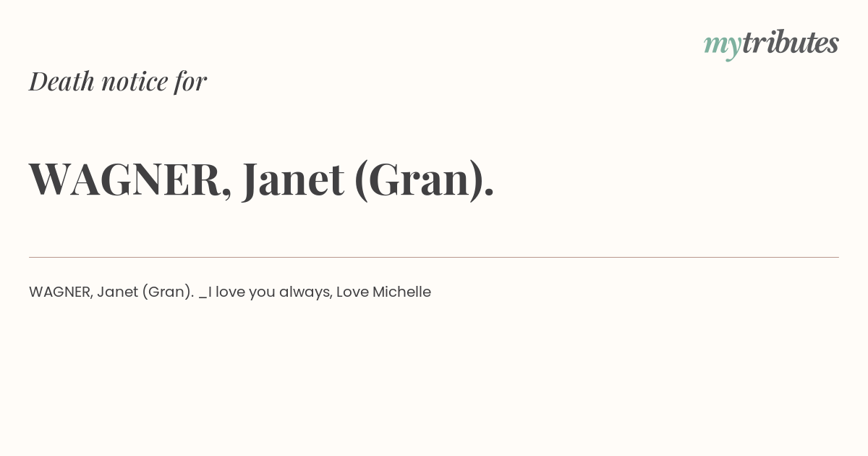Click the name "Michelle" in the notice
The height and width of the screenshot is (456, 868).
[x=401, y=292]
